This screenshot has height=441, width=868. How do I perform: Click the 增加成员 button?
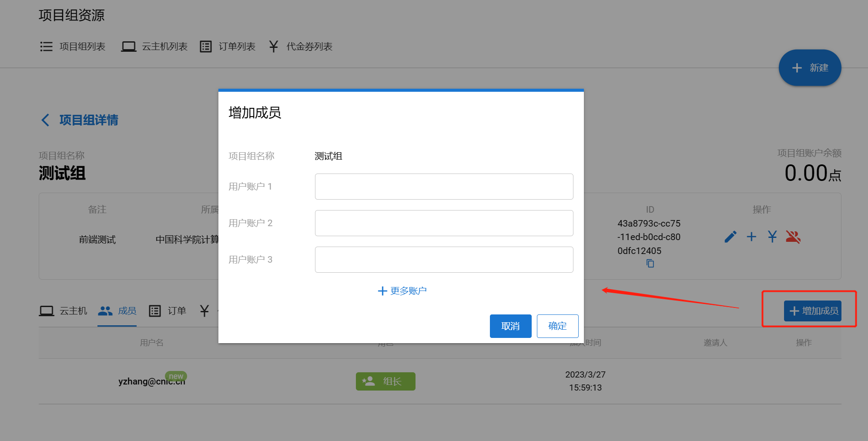click(x=812, y=311)
